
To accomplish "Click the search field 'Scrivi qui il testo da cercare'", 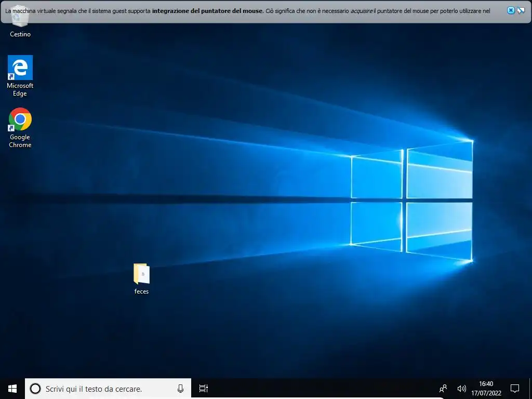I will pos(108,389).
